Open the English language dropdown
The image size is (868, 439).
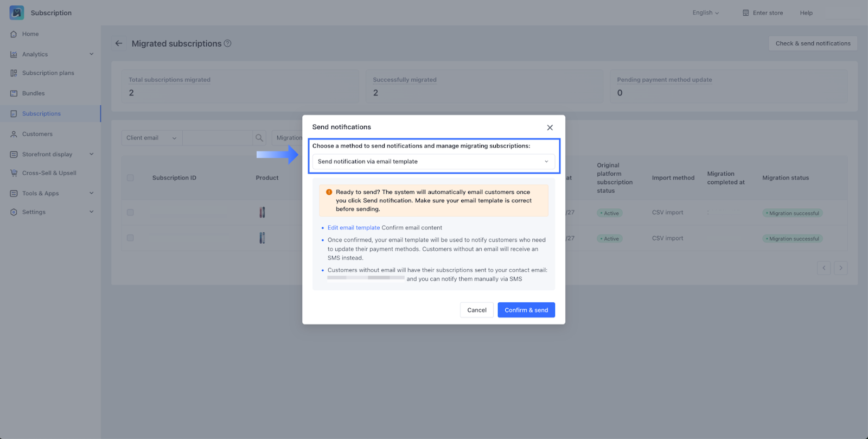[705, 13]
